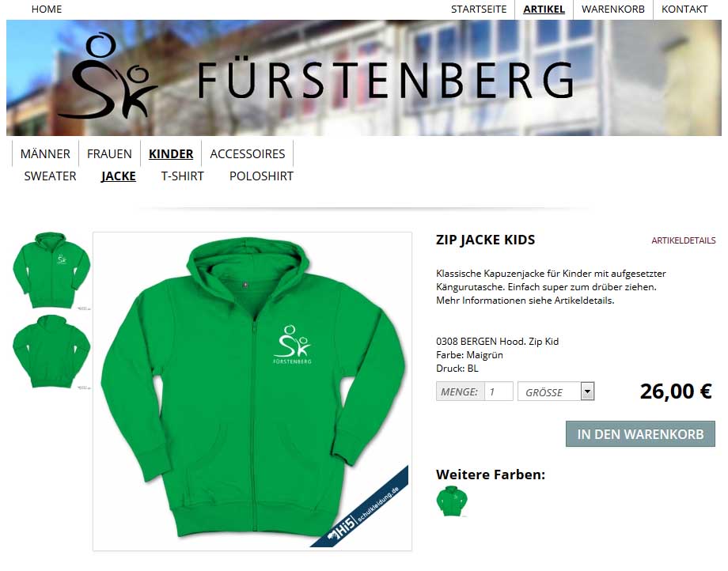Switch to the Frauen category tab

tap(109, 153)
